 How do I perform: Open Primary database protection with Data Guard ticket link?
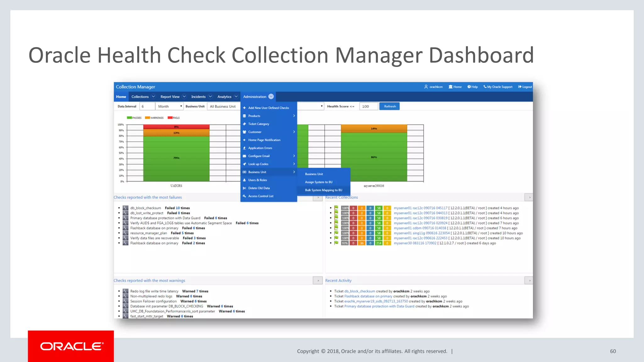[x=379, y=306]
